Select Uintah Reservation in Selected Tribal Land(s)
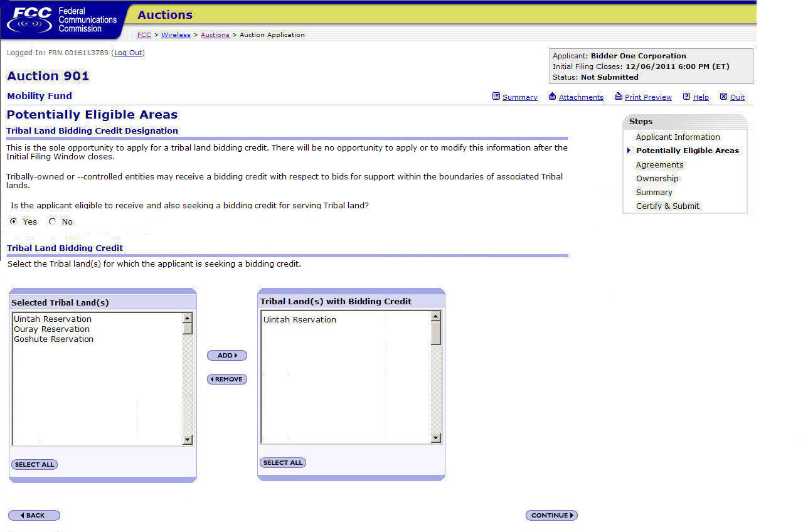 53,319
